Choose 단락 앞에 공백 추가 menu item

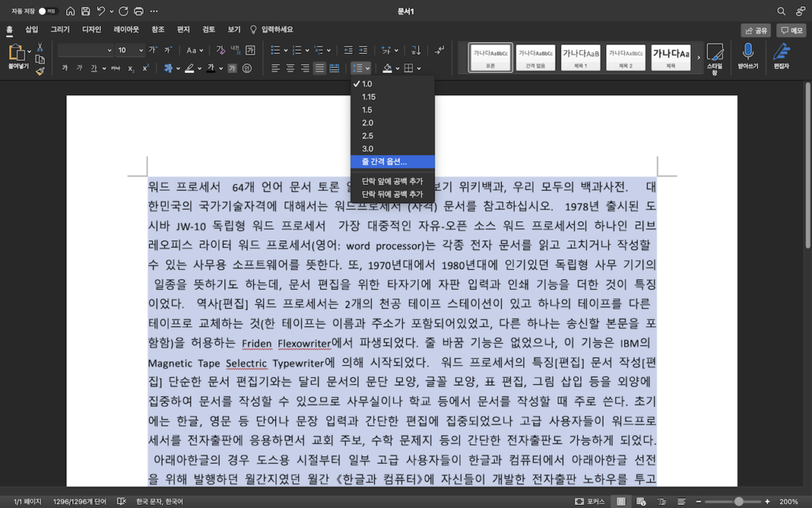392,181
